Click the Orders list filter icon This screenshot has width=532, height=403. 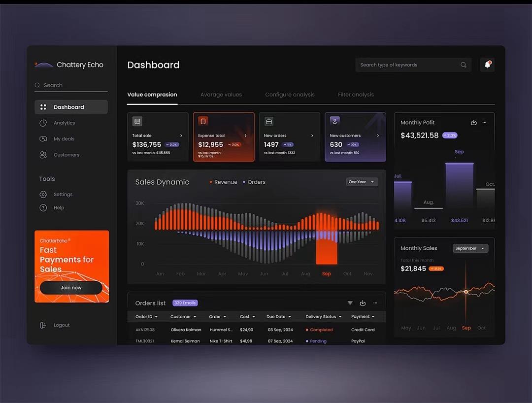(350, 303)
